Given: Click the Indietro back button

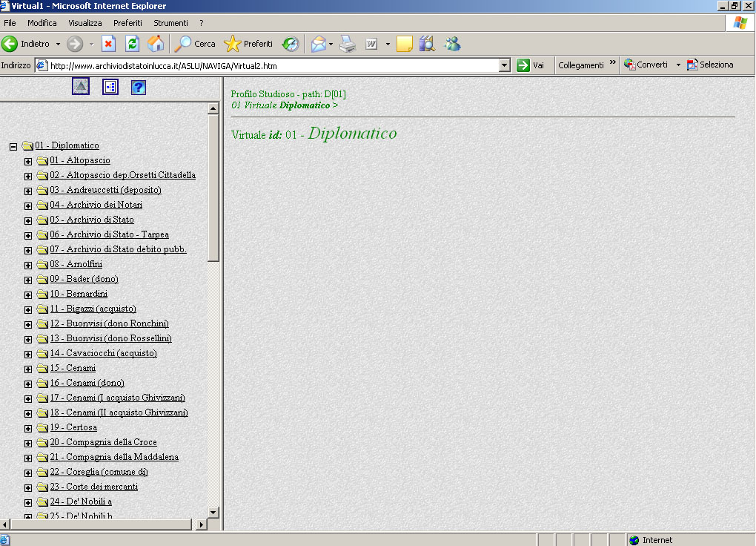Looking at the screenshot, I should coord(26,44).
